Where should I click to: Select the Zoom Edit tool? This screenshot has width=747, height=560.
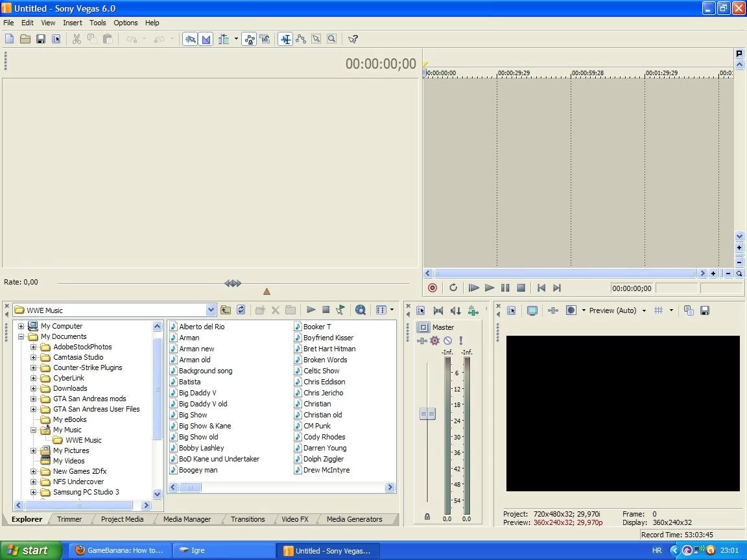click(332, 39)
